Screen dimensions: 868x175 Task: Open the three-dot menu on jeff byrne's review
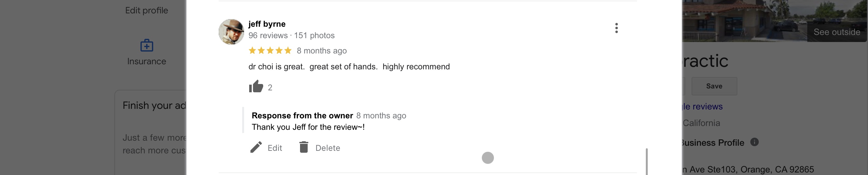tap(616, 28)
